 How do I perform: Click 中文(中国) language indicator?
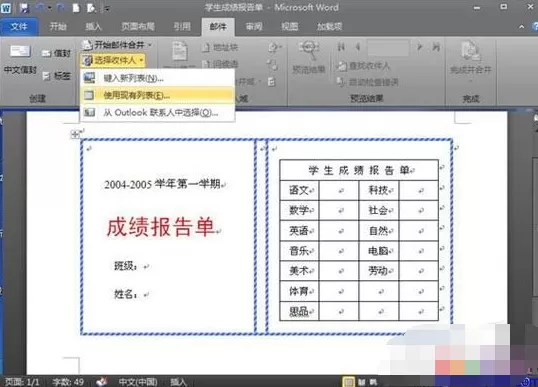point(138,382)
